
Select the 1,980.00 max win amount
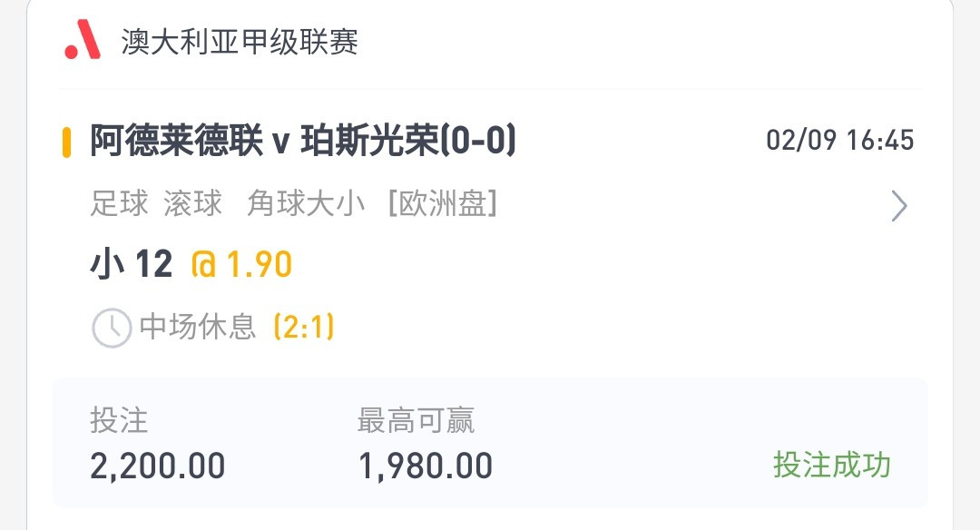point(425,466)
